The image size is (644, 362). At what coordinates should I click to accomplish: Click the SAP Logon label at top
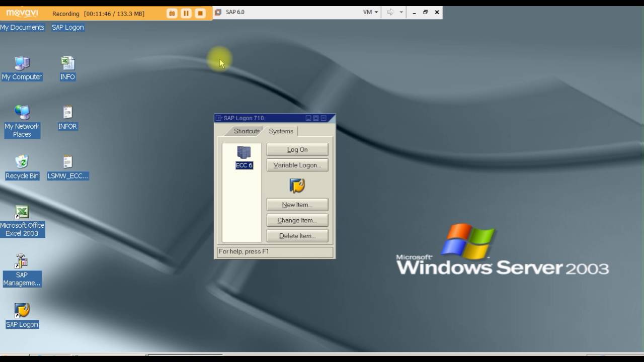[x=67, y=27]
